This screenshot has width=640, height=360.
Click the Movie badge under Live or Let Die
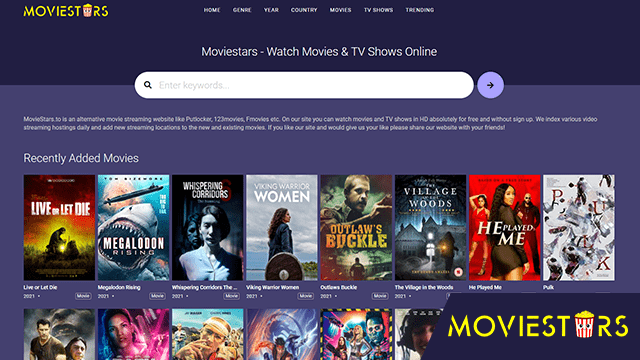tap(83, 296)
